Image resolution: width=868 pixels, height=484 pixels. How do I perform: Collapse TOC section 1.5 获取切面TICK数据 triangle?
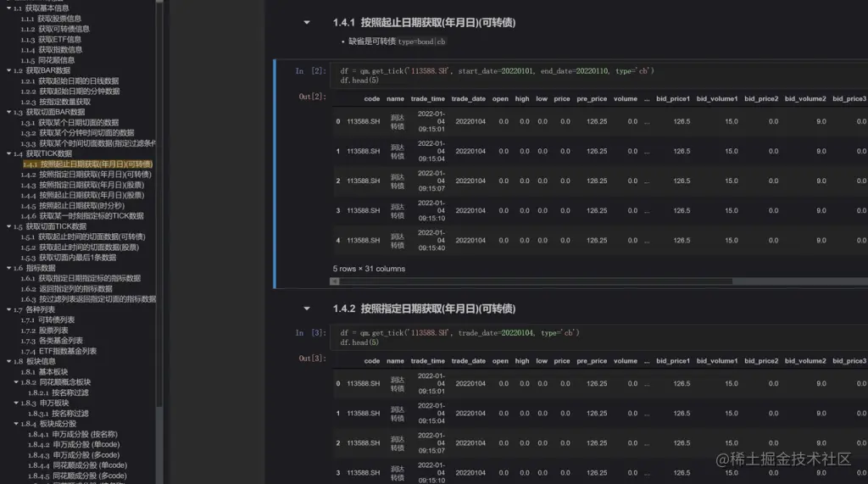pos(8,226)
